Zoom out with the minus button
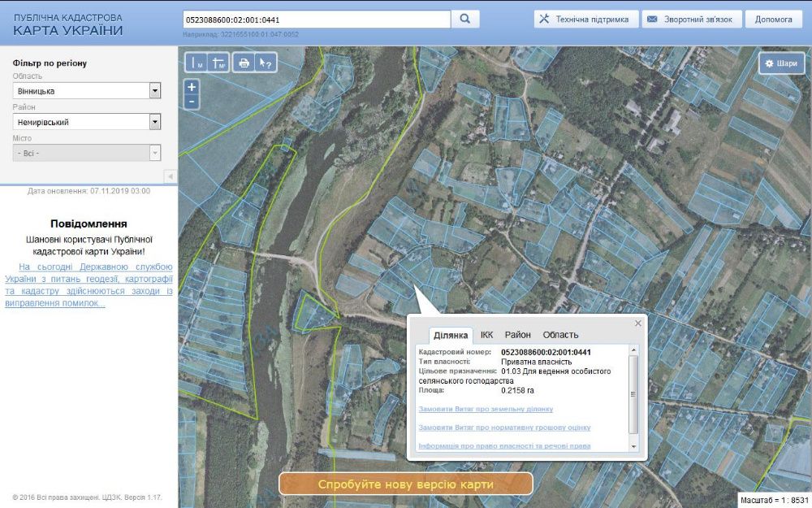The height and width of the screenshot is (508, 812). tap(192, 101)
